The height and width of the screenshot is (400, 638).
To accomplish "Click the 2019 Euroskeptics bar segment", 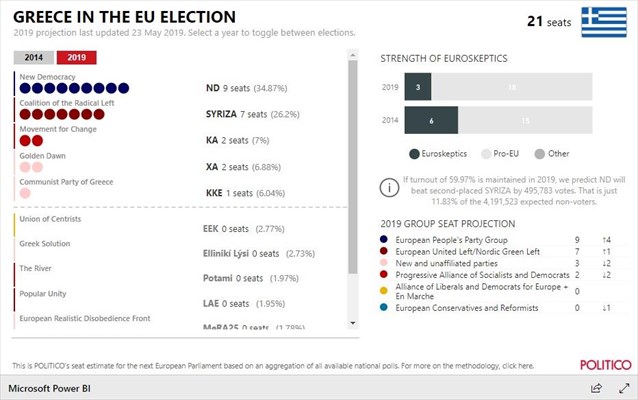I will pyautogui.click(x=418, y=88).
